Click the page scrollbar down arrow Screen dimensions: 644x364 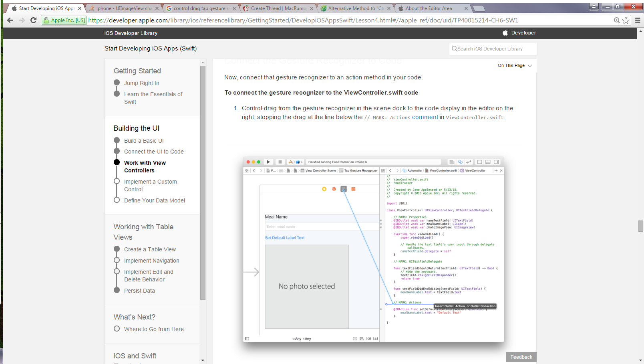pyautogui.click(x=640, y=360)
